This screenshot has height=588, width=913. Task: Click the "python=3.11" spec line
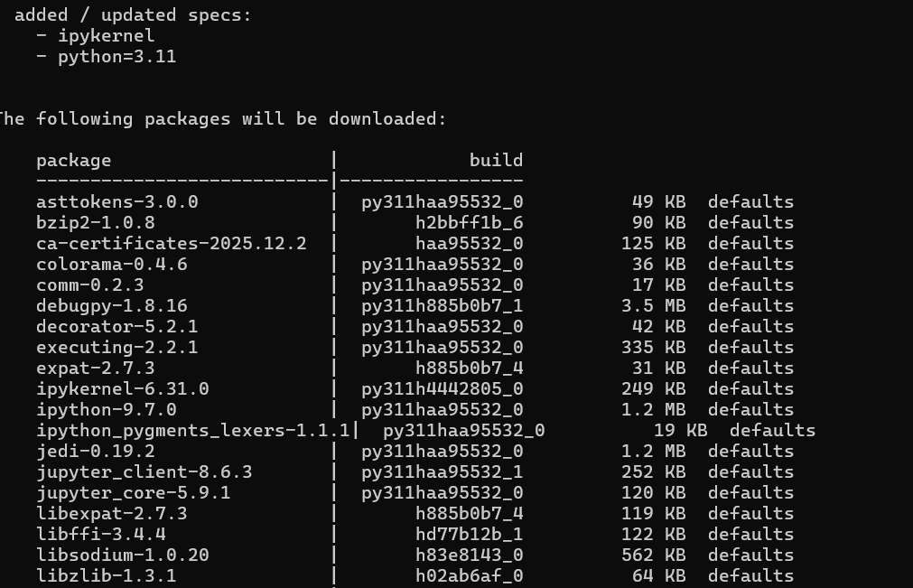click(x=116, y=57)
